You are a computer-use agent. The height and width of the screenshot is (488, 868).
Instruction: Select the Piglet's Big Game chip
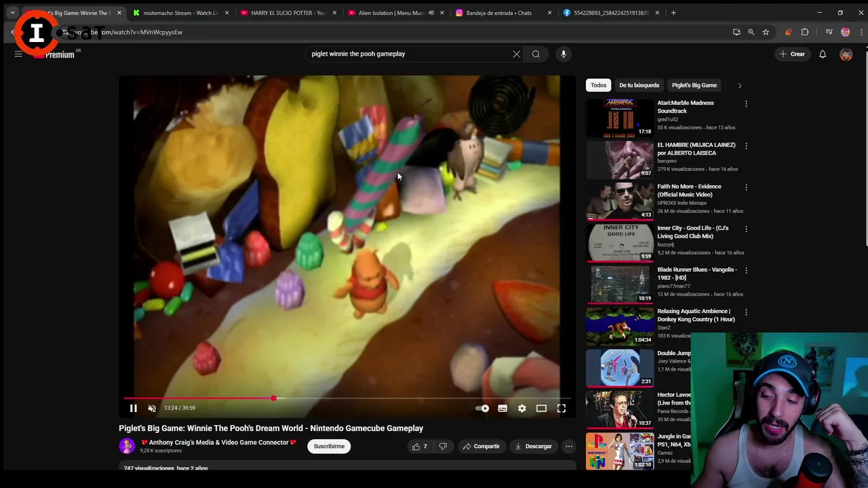point(694,85)
